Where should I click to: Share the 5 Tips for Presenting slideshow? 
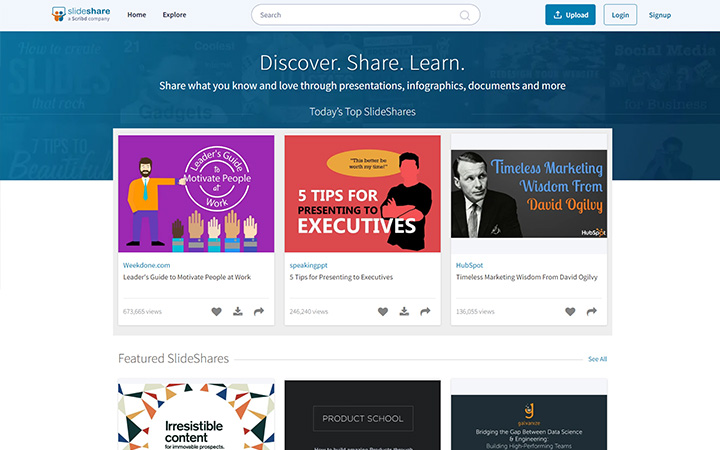tap(425, 312)
